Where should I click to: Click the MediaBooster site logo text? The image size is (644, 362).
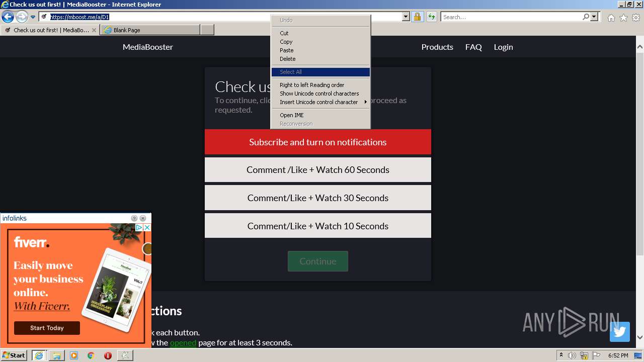click(x=148, y=47)
